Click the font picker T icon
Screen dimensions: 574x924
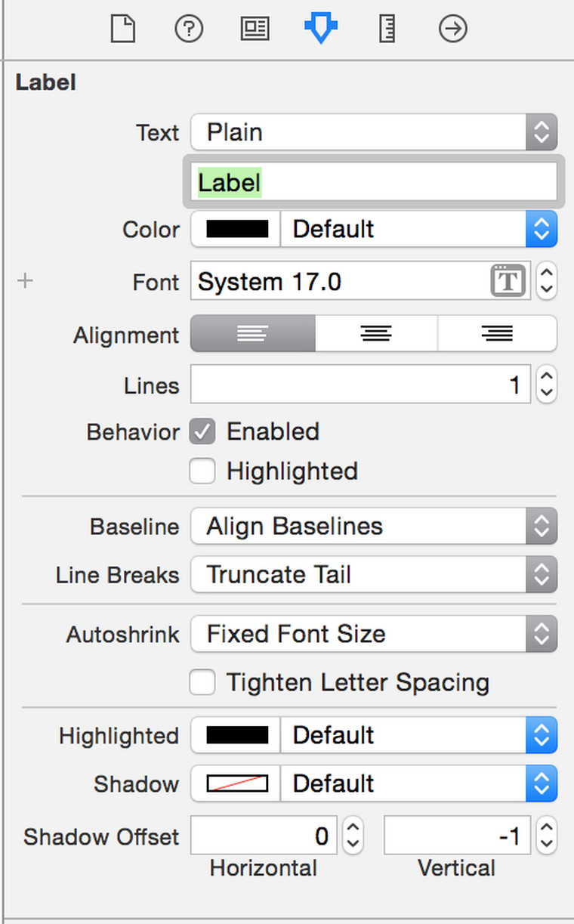[508, 282]
